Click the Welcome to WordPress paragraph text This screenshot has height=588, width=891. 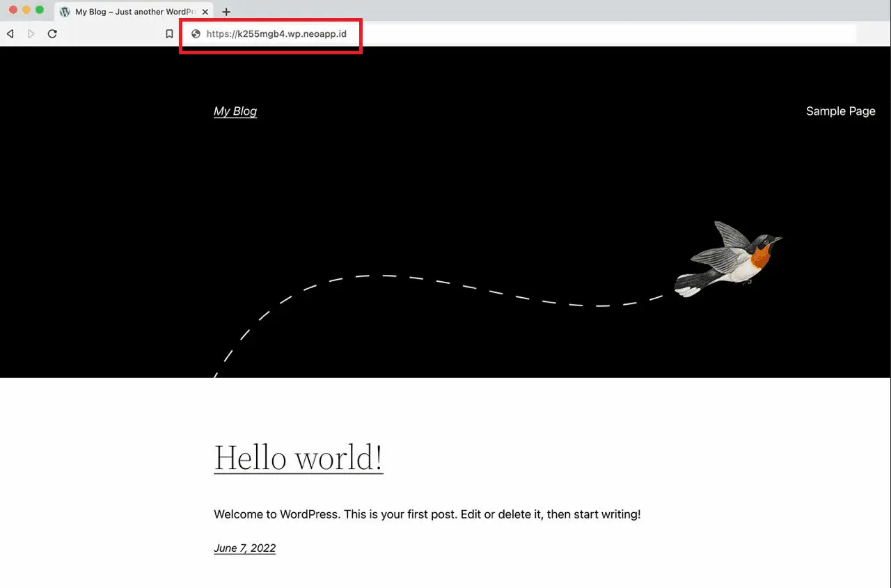427,514
